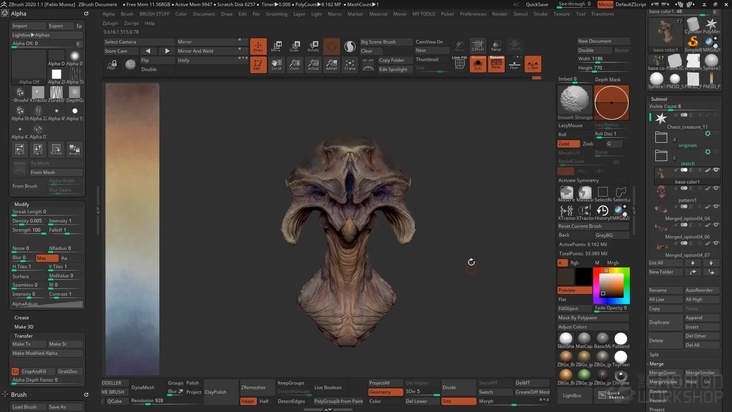
Task: Collapse the Modify section
Action: point(21,204)
